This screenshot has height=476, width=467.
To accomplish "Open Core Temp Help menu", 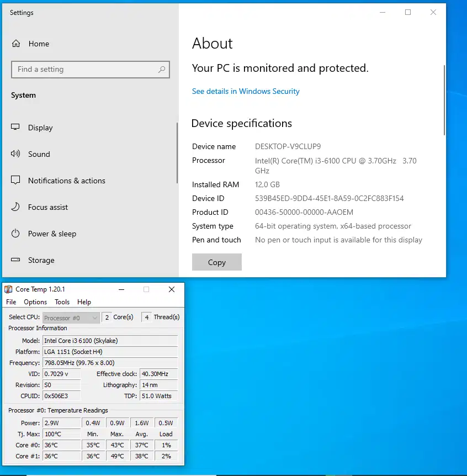I will point(84,302).
